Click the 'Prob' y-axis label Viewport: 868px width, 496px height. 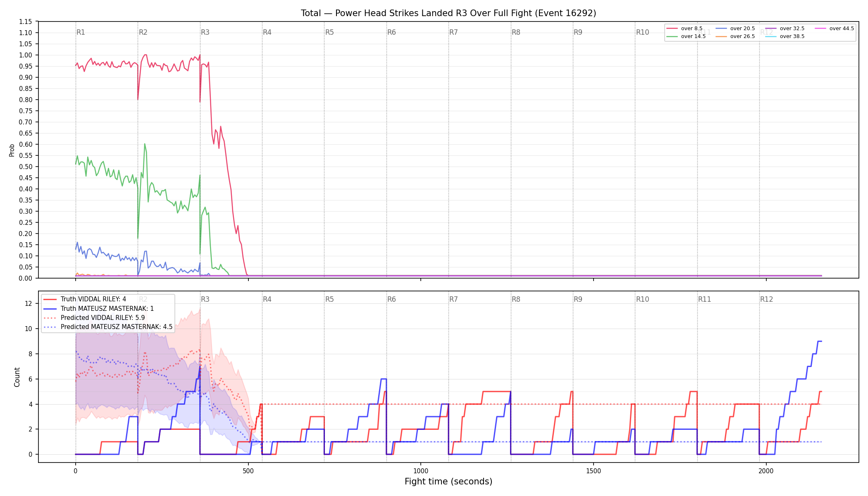pyautogui.click(x=12, y=150)
